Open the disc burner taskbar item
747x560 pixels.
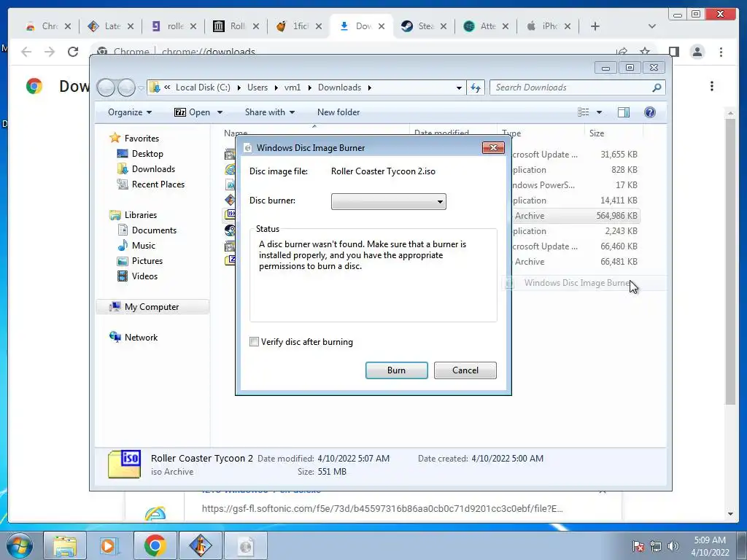245,545
